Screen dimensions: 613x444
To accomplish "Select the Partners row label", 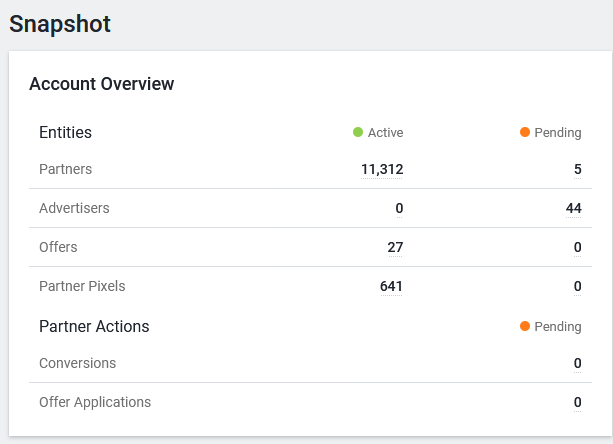I will [x=65, y=169].
